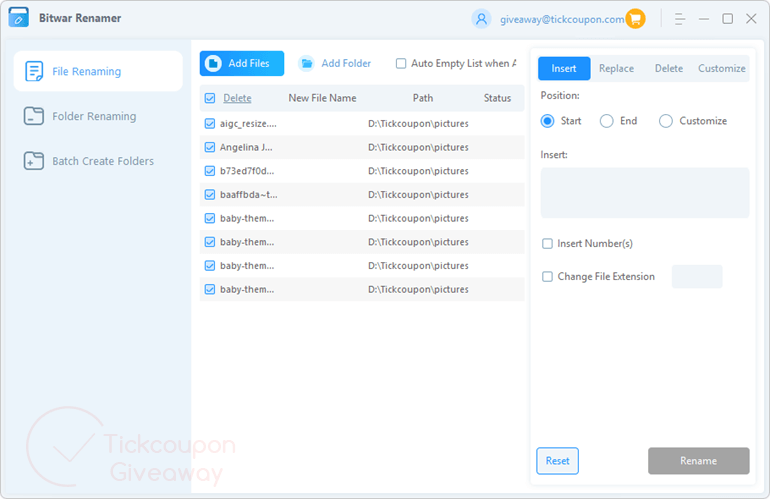Select the End position radio button
The height and width of the screenshot is (499, 770).
[606, 121]
